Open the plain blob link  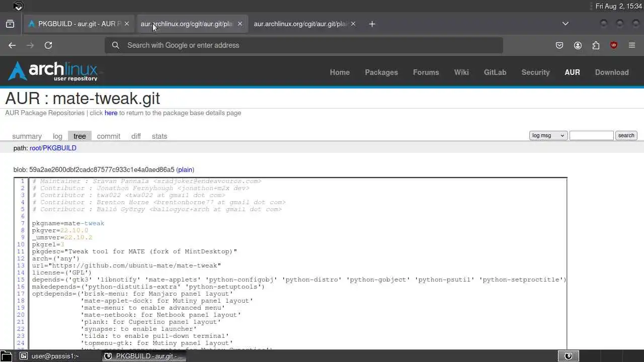coord(185,170)
